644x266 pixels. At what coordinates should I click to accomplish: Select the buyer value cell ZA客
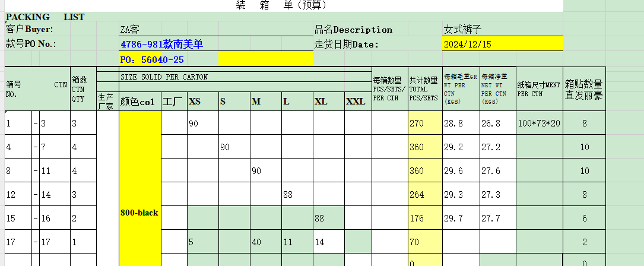tap(131, 30)
